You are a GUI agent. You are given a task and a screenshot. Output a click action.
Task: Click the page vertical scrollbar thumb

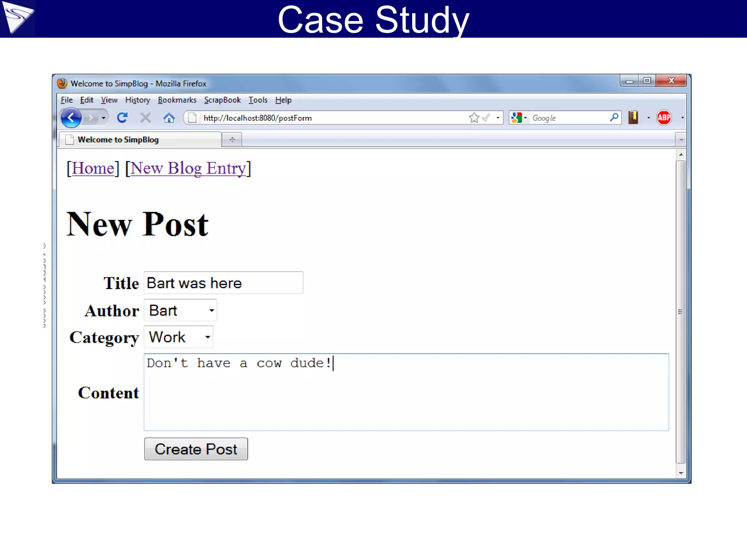(x=680, y=312)
